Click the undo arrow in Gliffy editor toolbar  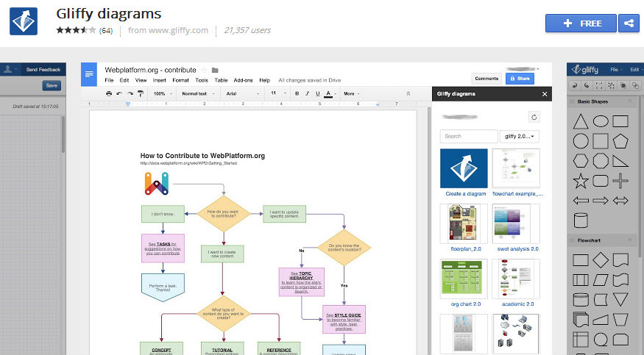[575, 86]
